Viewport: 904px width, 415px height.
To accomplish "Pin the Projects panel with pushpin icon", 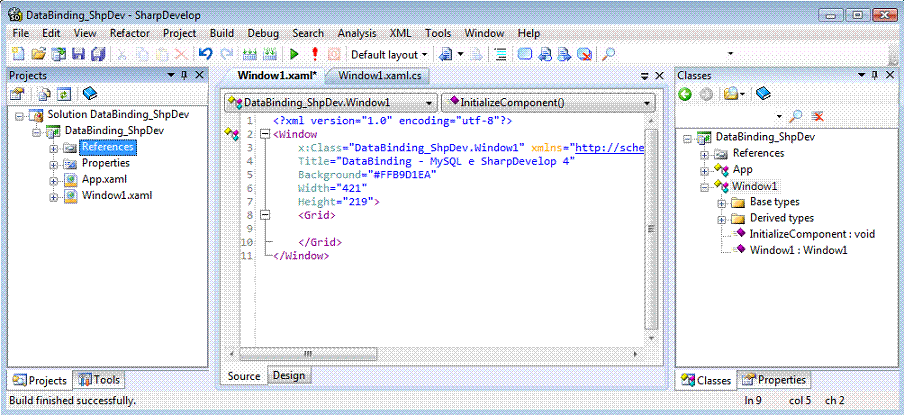I will [x=184, y=75].
